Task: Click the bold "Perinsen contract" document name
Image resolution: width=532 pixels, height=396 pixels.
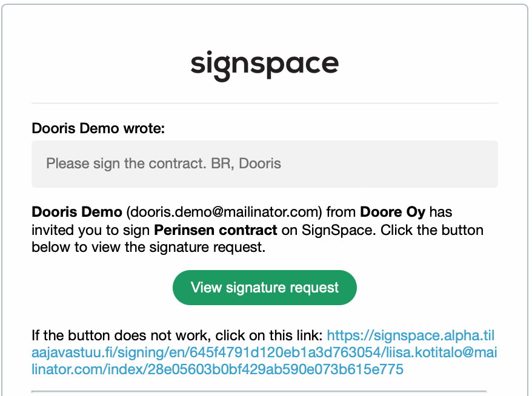Action: tap(216, 230)
